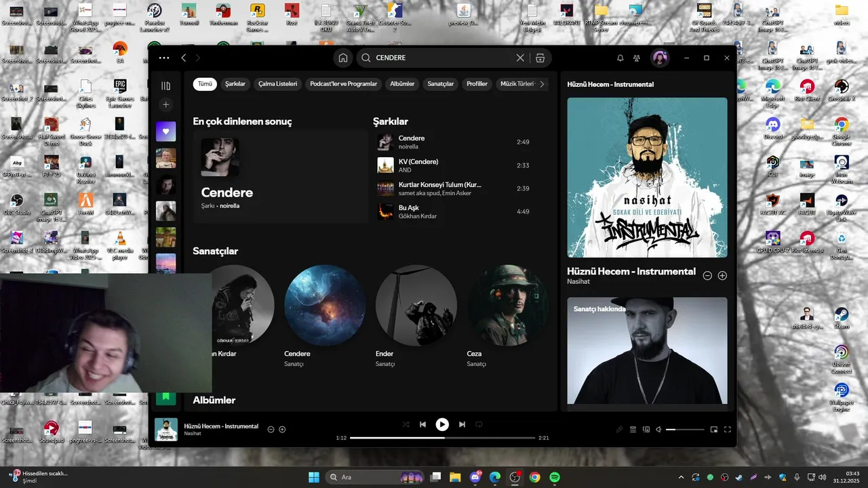Open the Sanatçı hakkında card
The image size is (868, 488).
pos(647,351)
